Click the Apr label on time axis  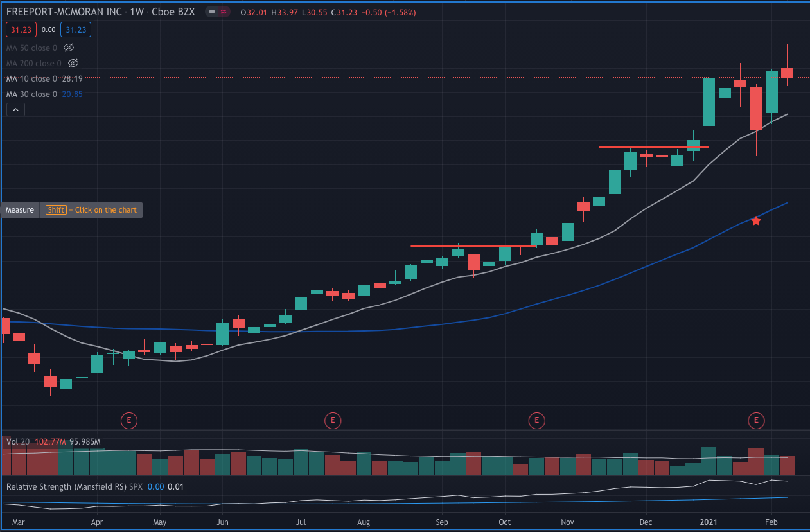(x=97, y=522)
